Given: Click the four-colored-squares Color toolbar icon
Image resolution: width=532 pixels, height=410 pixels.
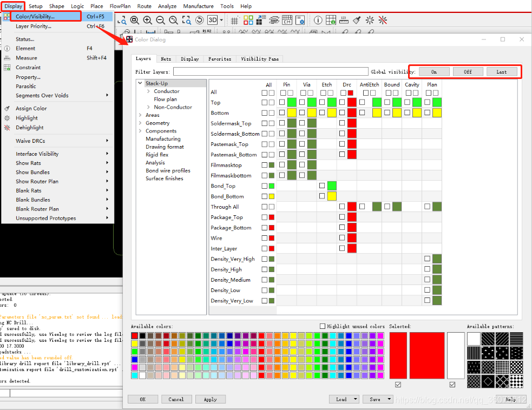Looking at the screenshot, I should tap(248, 21).
